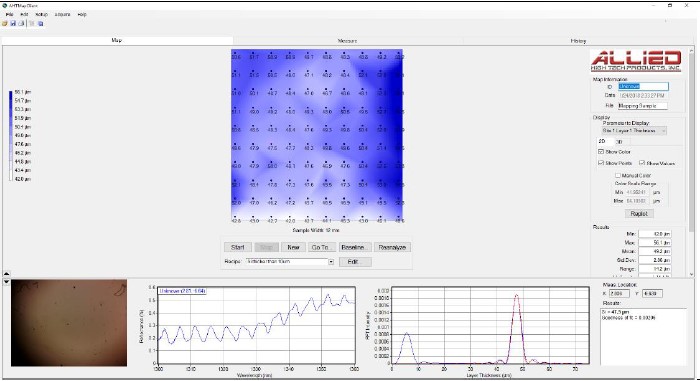Image resolution: width=700 pixels, height=381 pixels.
Task: Click the blue copy toolbar icon
Action: [x=41, y=24]
